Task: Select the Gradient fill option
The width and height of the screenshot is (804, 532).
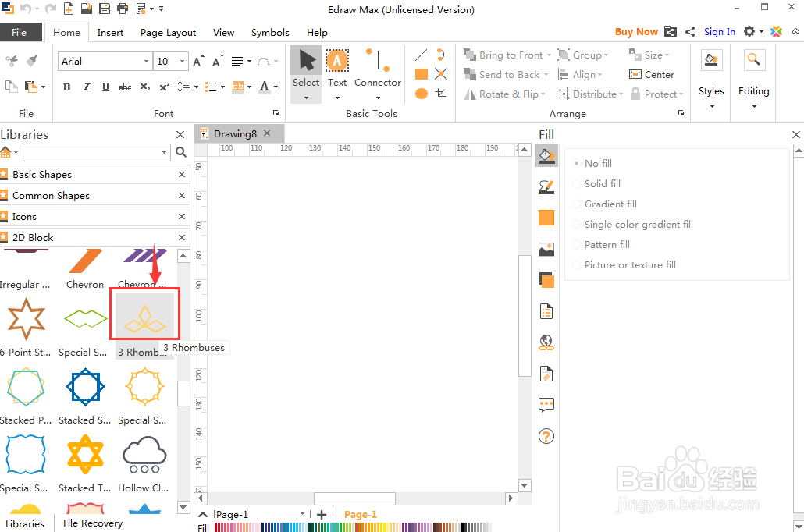Action: pos(604,204)
